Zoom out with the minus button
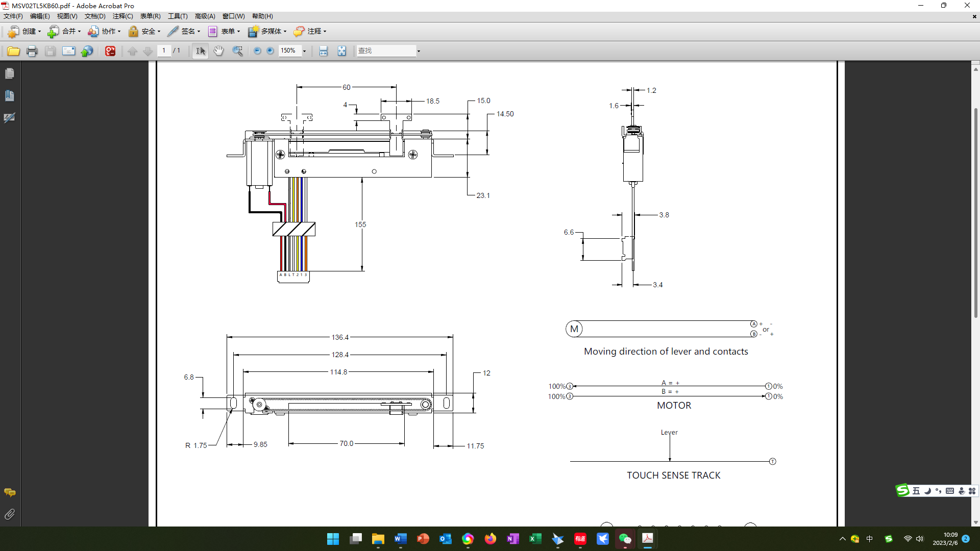The width and height of the screenshot is (980, 551). point(257,51)
